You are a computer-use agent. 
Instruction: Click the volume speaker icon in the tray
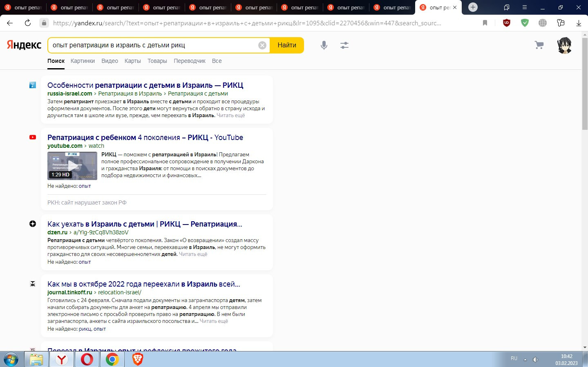pyautogui.click(x=535, y=360)
